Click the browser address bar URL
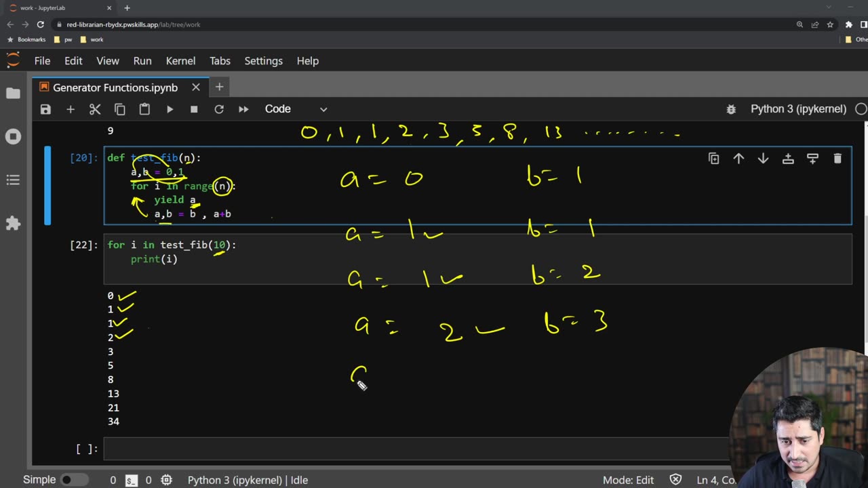 click(134, 24)
